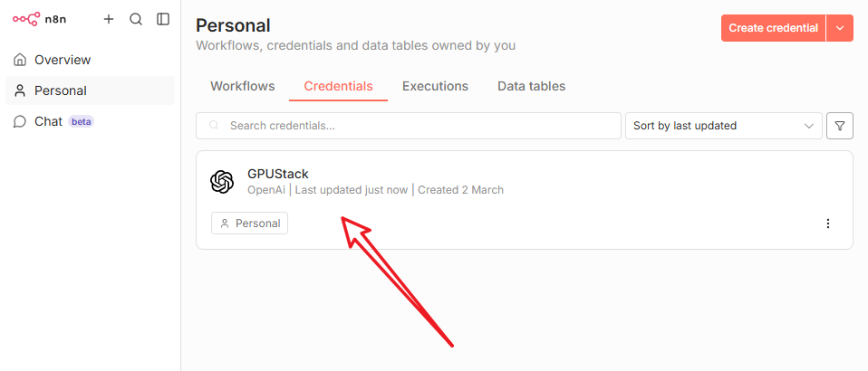
Task: Expand the Create credential arrow dropdown
Action: pyautogui.click(x=840, y=28)
